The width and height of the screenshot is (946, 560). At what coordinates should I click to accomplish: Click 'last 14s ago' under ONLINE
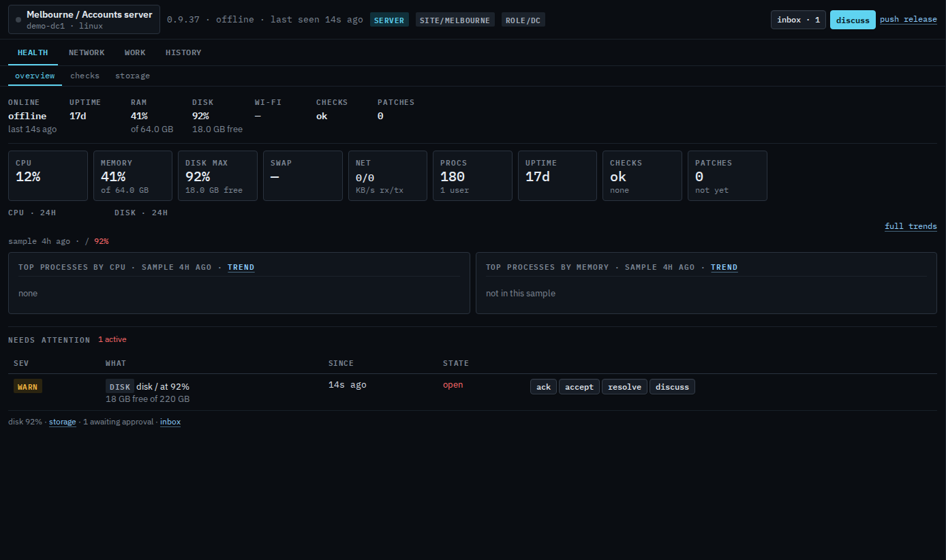[32, 129]
